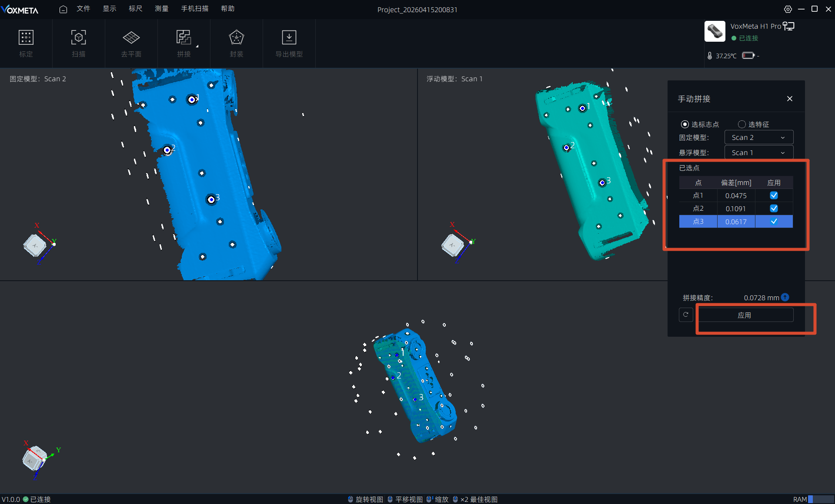Uncheck the 应用 checkbox for 点2
835x504 pixels.
774,209
